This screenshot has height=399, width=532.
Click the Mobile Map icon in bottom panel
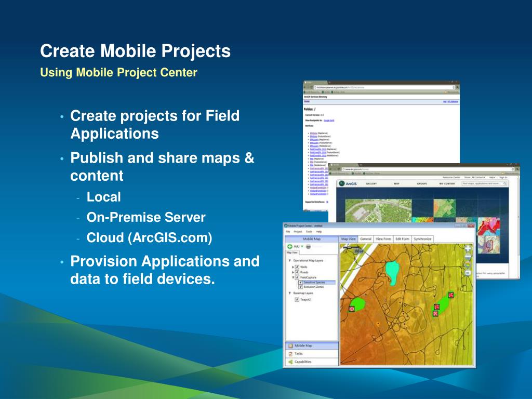coord(290,345)
